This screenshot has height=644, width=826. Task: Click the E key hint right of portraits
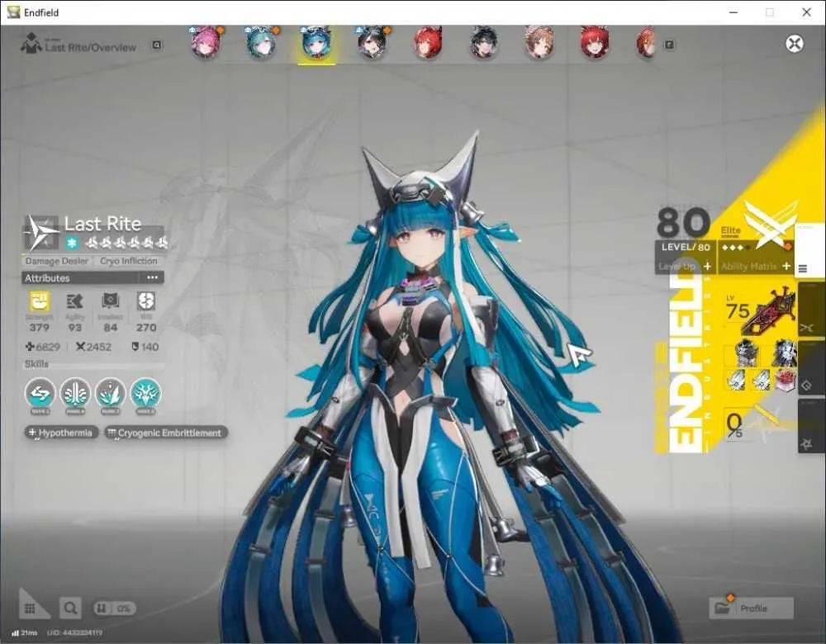click(669, 45)
